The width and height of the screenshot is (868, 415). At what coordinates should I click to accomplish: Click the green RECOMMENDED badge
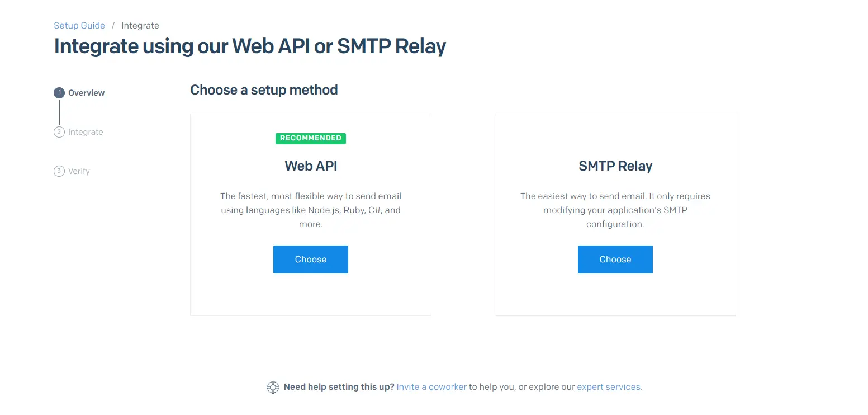[311, 138]
